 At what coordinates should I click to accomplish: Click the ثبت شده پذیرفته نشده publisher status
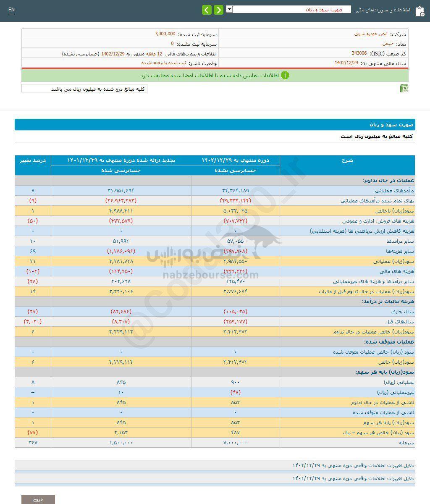pos(165,63)
